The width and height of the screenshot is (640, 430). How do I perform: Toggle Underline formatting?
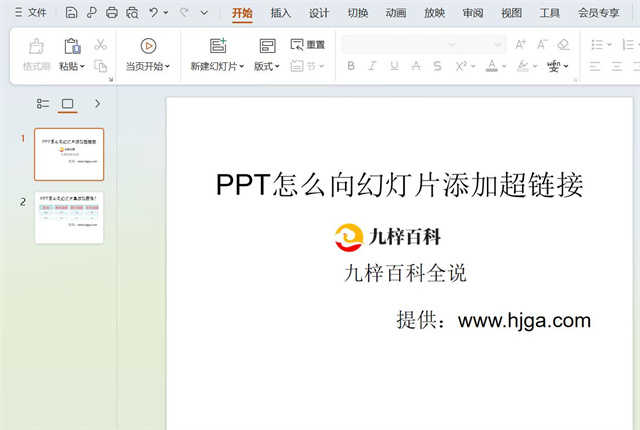click(394, 66)
